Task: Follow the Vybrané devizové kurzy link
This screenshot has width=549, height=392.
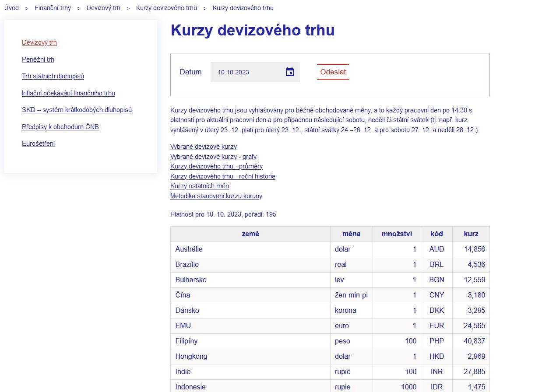Action: click(204, 147)
